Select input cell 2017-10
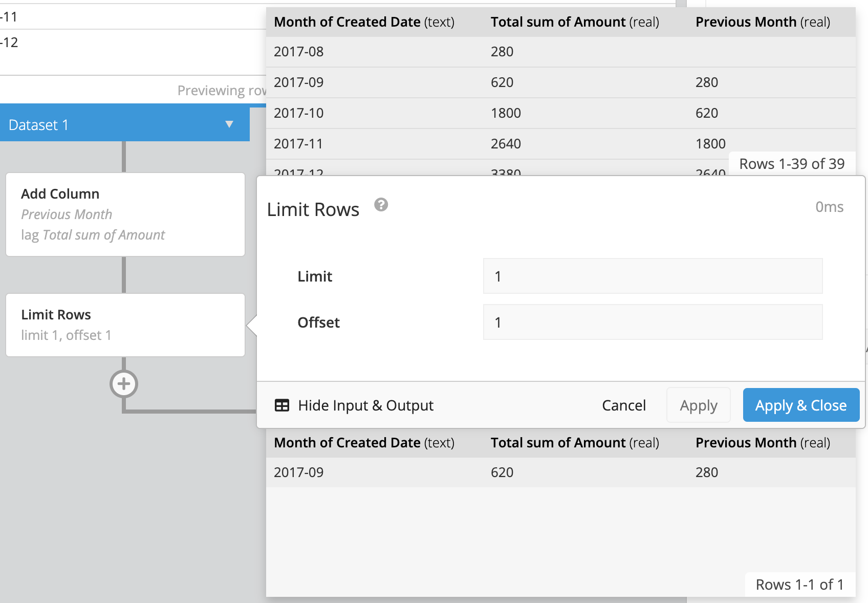Viewport: 868px width, 603px height. [x=298, y=113]
